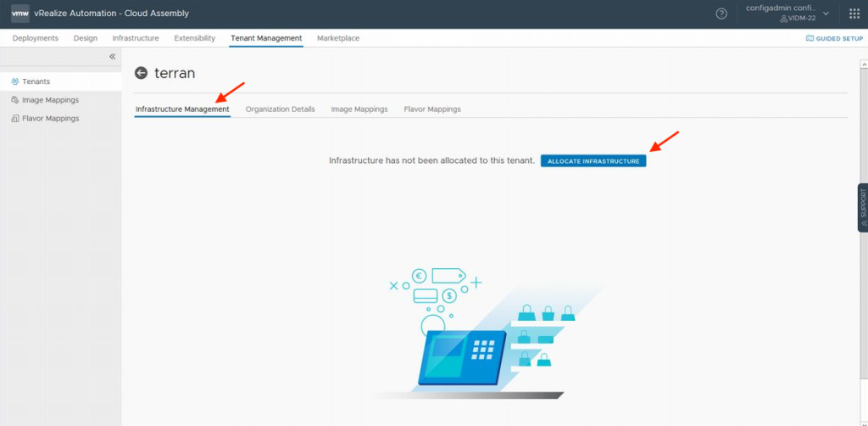
Task: Click the terran tenant heading
Action: pos(175,73)
